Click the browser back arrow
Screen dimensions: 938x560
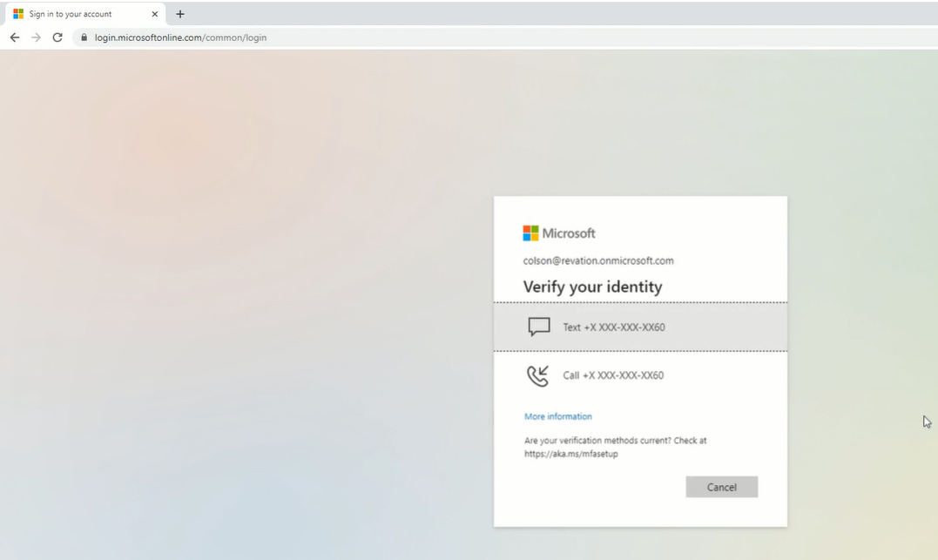(x=14, y=37)
